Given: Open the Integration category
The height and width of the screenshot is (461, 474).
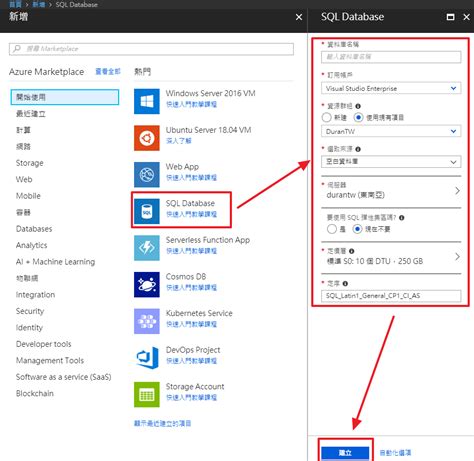Looking at the screenshot, I should 35,295.
